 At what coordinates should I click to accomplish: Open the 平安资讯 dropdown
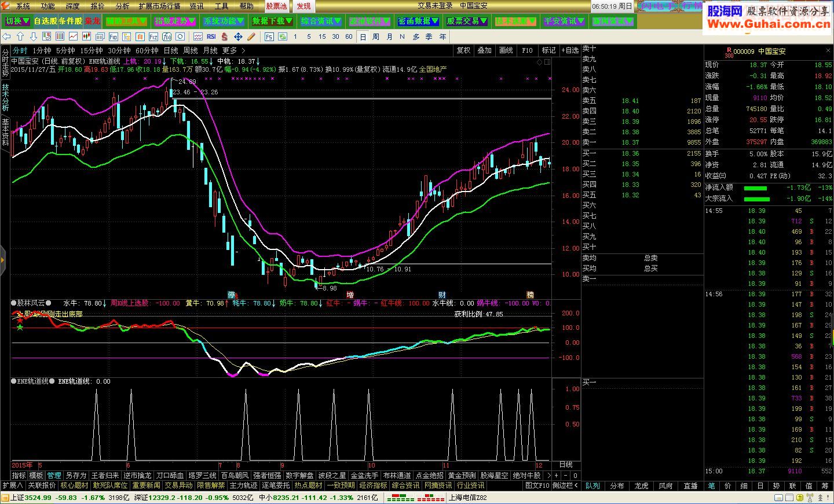coord(564,21)
